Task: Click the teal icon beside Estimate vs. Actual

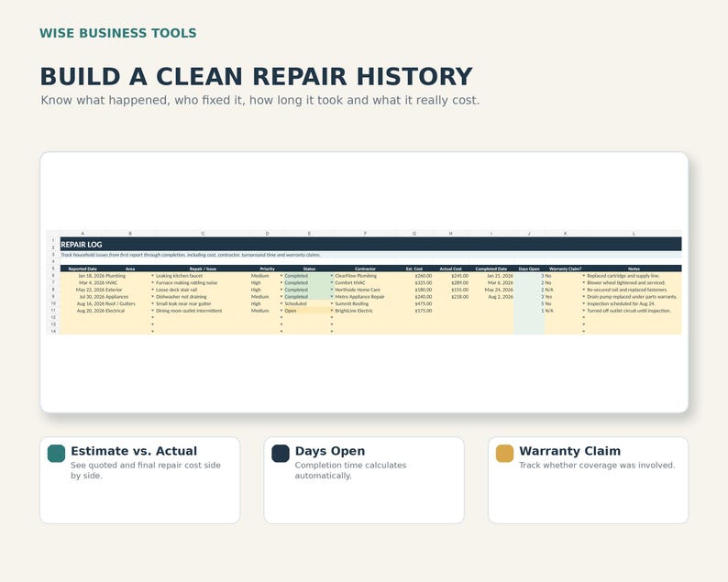Action: pos(56,454)
